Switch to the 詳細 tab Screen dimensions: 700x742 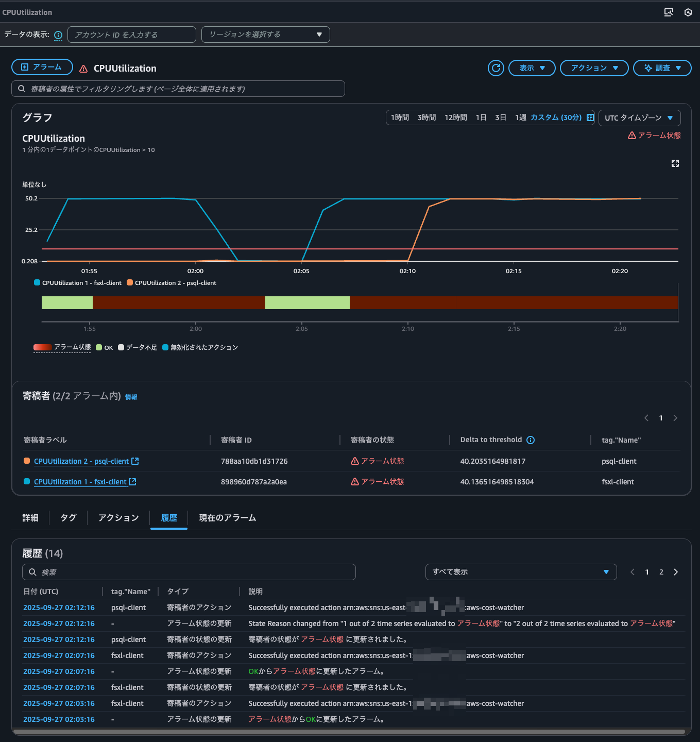[30, 518]
